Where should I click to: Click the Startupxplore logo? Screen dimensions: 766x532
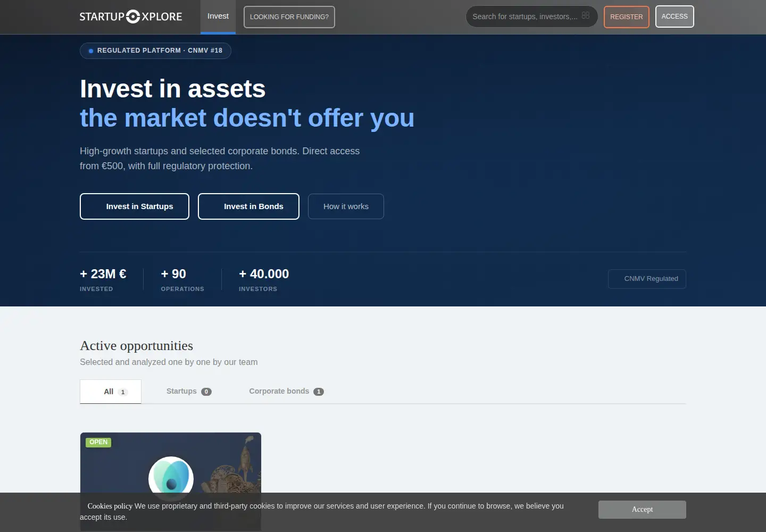point(131,16)
